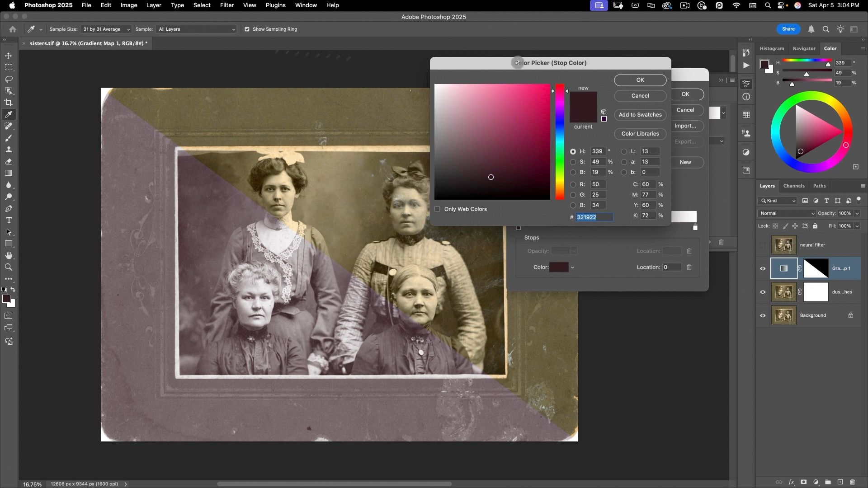Open the Sample Size dropdown

(106, 29)
